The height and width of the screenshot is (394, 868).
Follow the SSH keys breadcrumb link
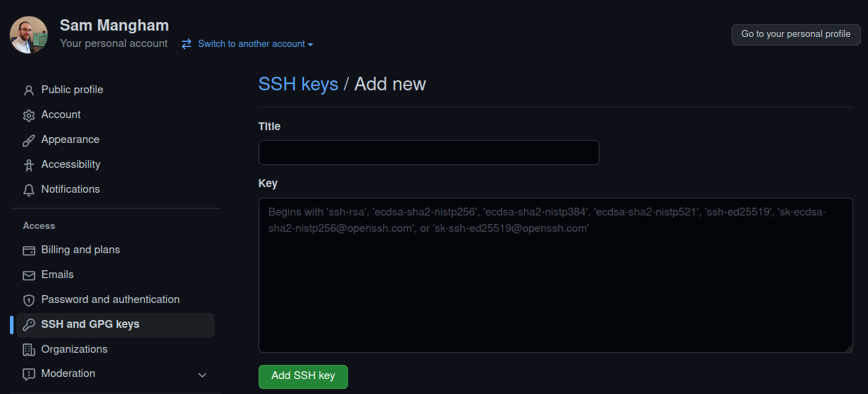[x=298, y=84]
